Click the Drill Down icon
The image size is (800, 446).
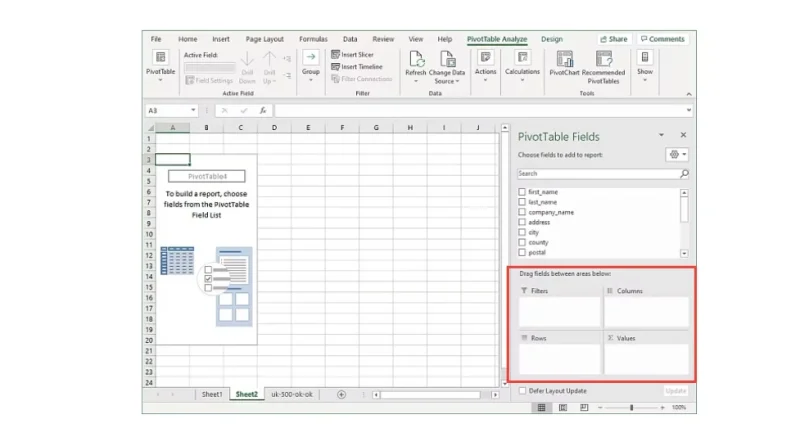click(247, 60)
